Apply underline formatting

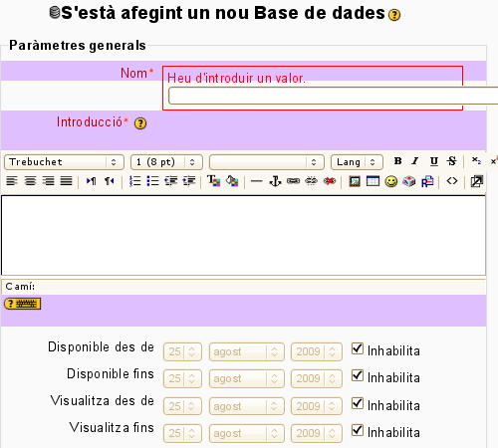point(433,161)
